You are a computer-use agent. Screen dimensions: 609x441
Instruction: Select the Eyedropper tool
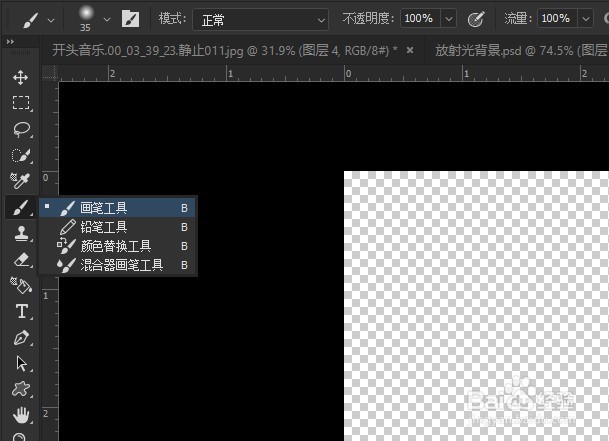[x=20, y=181]
